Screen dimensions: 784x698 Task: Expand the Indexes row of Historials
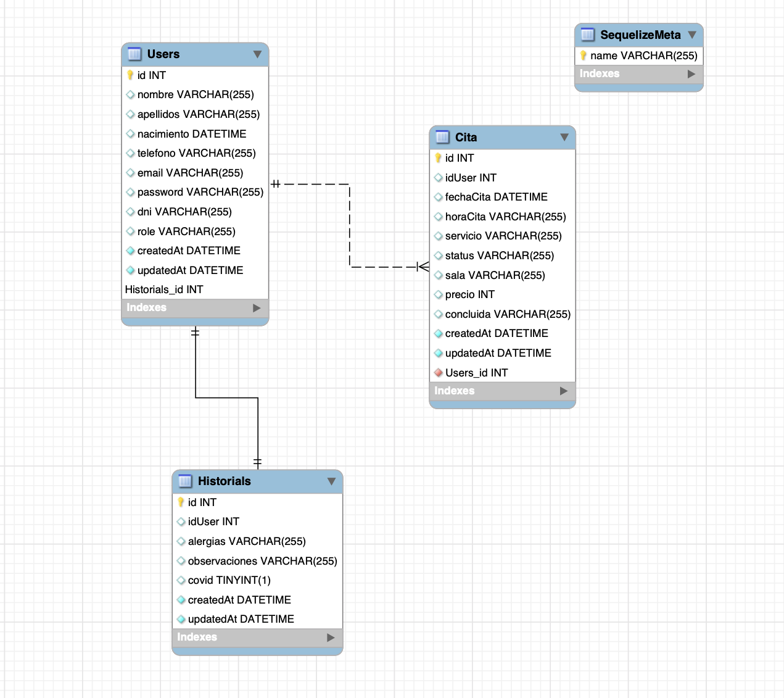(x=331, y=638)
